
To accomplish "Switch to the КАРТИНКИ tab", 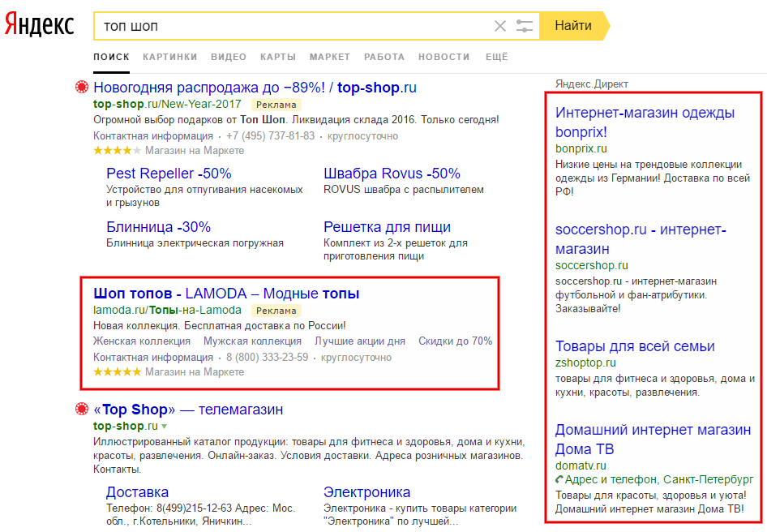I will click(x=169, y=57).
